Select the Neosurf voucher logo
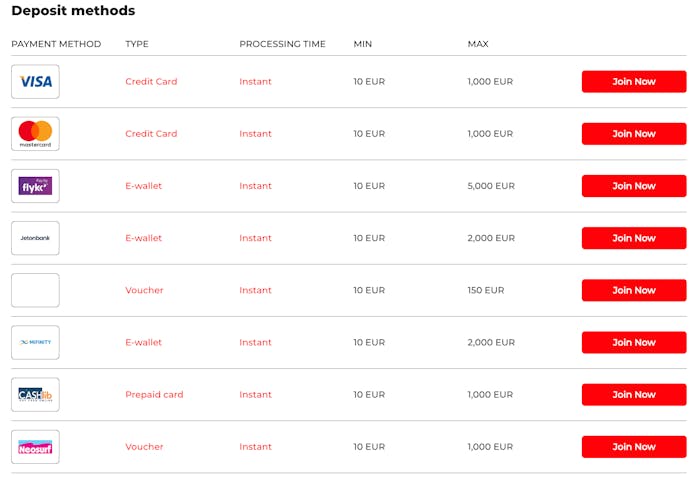This screenshot has height=478, width=700. coord(35,447)
